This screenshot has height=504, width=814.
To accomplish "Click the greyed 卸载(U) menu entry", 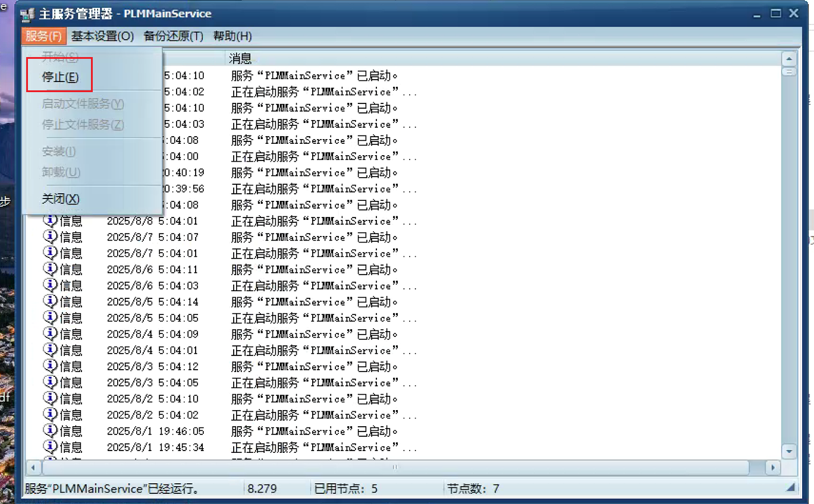I will pos(61,172).
